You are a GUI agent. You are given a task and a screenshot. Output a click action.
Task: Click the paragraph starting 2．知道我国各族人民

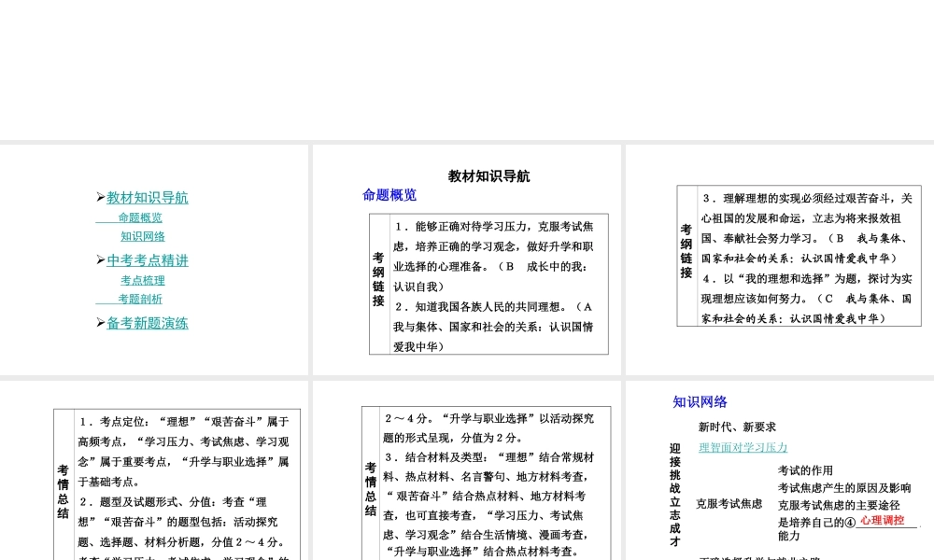pyautogui.click(x=493, y=327)
